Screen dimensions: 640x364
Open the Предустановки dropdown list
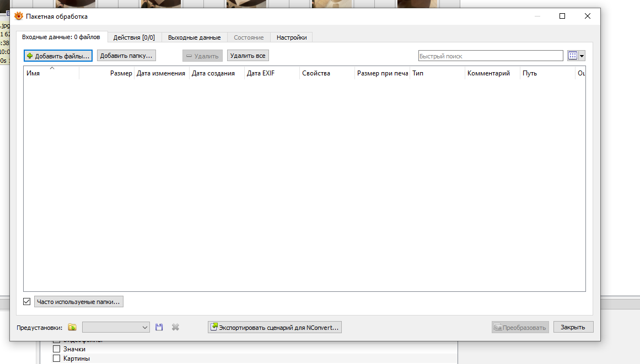116,327
